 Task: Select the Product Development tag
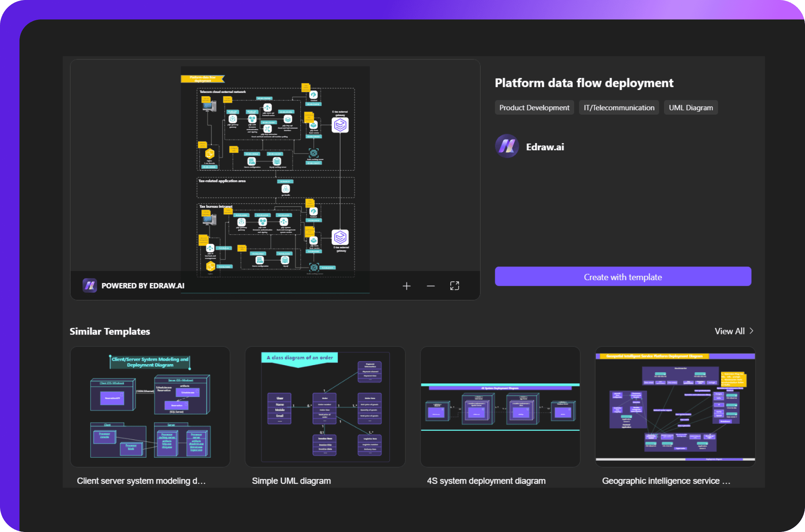point(534,108)
